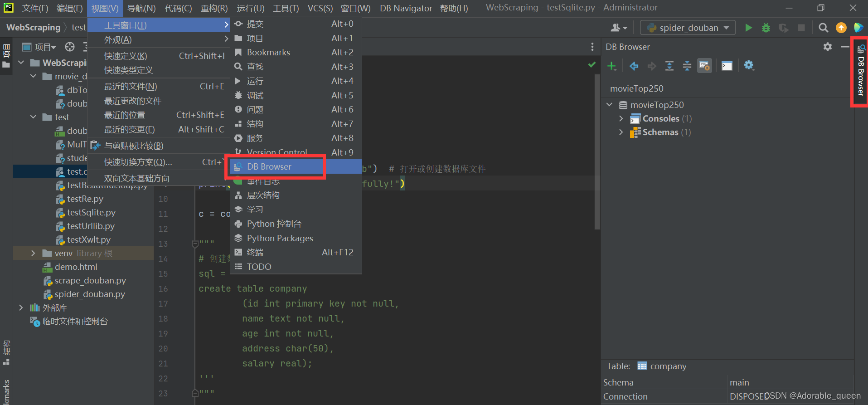
Task: Click code fold marker at line 13
Action: click(195, 244)
